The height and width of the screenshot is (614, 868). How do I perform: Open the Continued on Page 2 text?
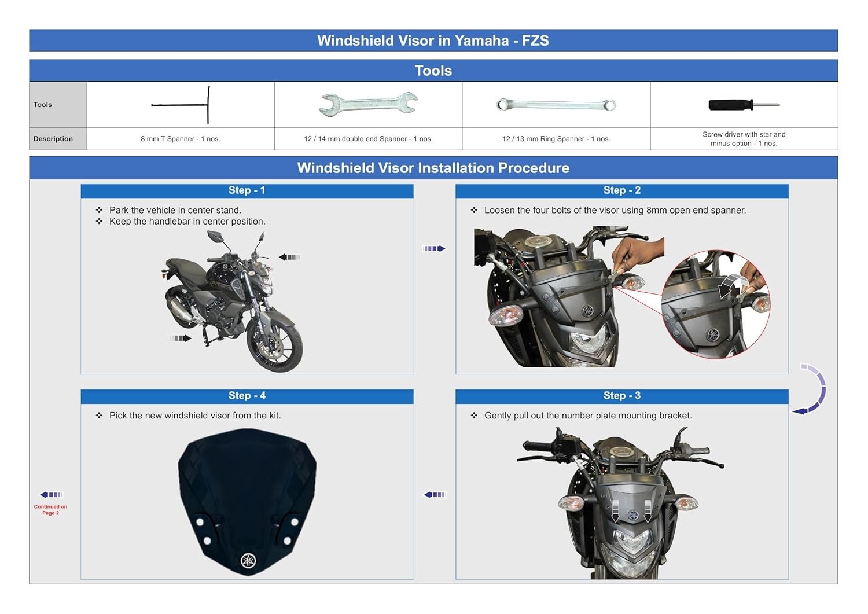click(x=50, y=510)
